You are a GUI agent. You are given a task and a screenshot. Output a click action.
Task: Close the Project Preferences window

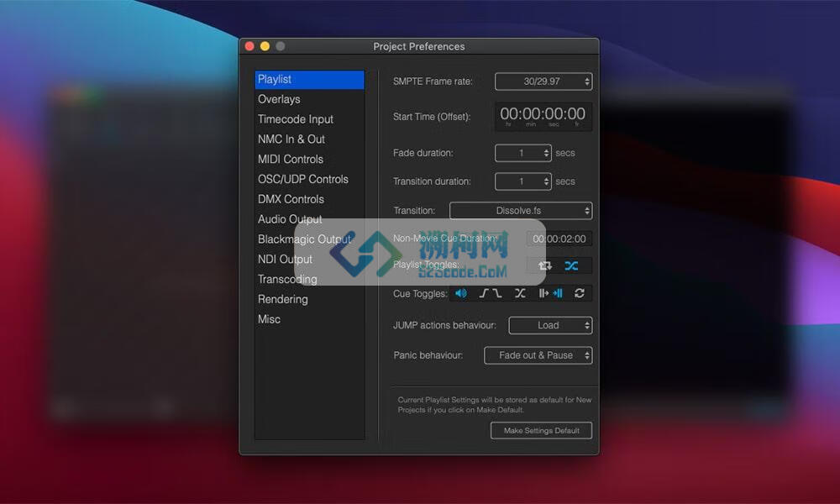click(x=249, y=46)
